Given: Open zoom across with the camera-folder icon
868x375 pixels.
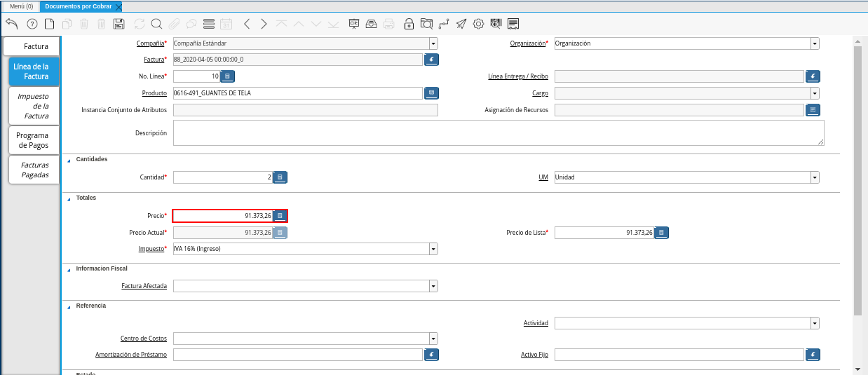Looking at the screenshot, I should 426,24.
